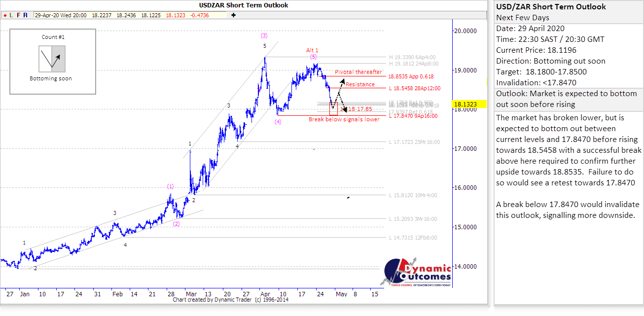Click level label L 14.7315 12Fb8:00

tap(413, 238)
